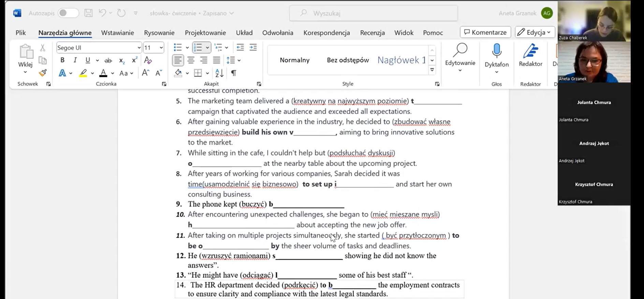Apply the Bez odstępów style

[348, 60]
